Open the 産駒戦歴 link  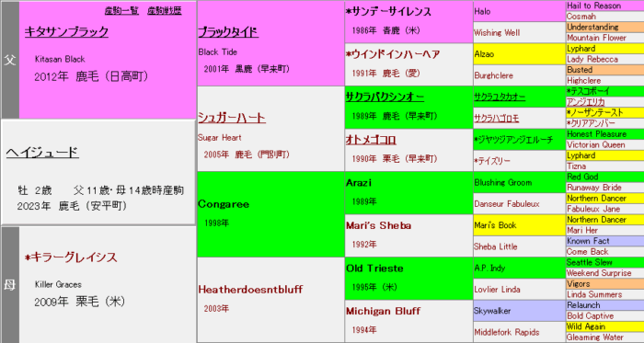coord(165,11)
